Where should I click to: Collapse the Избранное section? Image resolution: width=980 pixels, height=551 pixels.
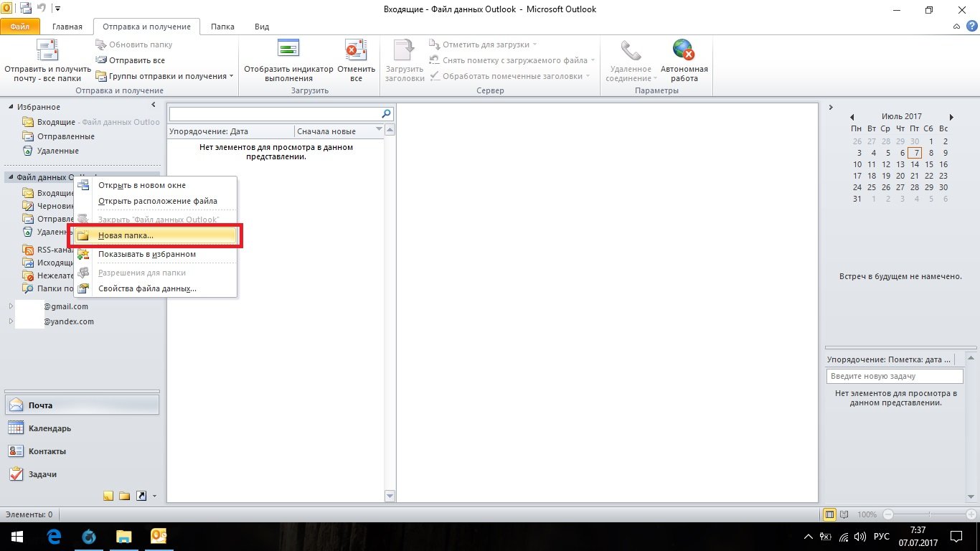[11, 107]
